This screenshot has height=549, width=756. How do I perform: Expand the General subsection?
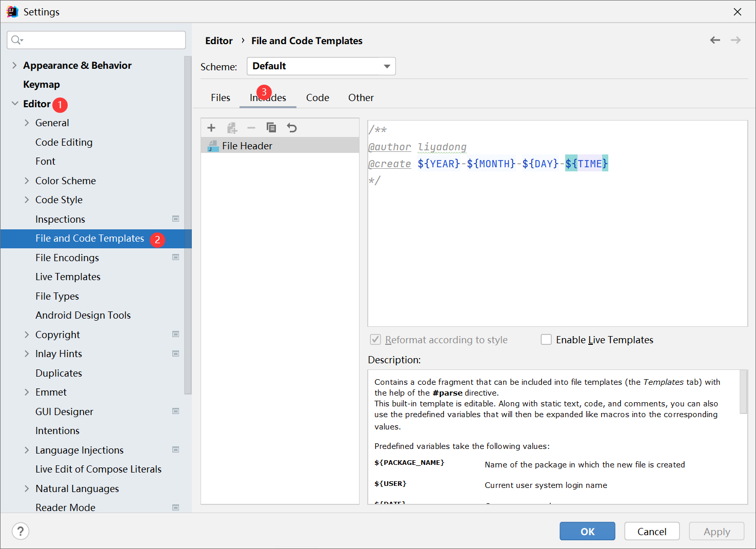[27, 123]
